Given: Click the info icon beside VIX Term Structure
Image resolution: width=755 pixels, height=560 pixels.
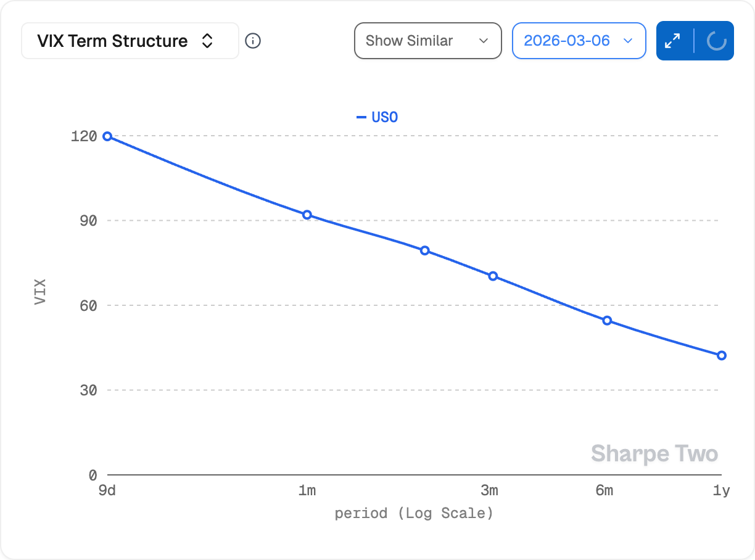Looking at the screenshot, I should [x=253, y=41].
